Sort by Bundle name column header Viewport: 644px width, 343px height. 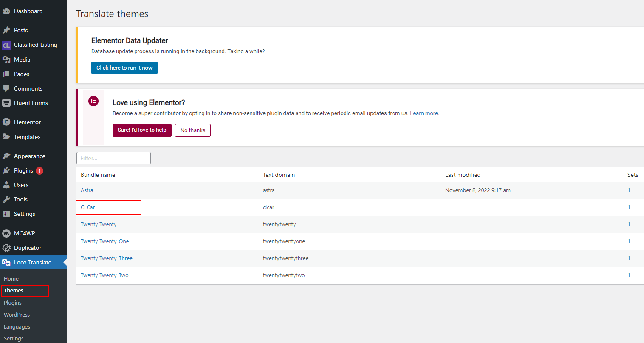(98, 175)
